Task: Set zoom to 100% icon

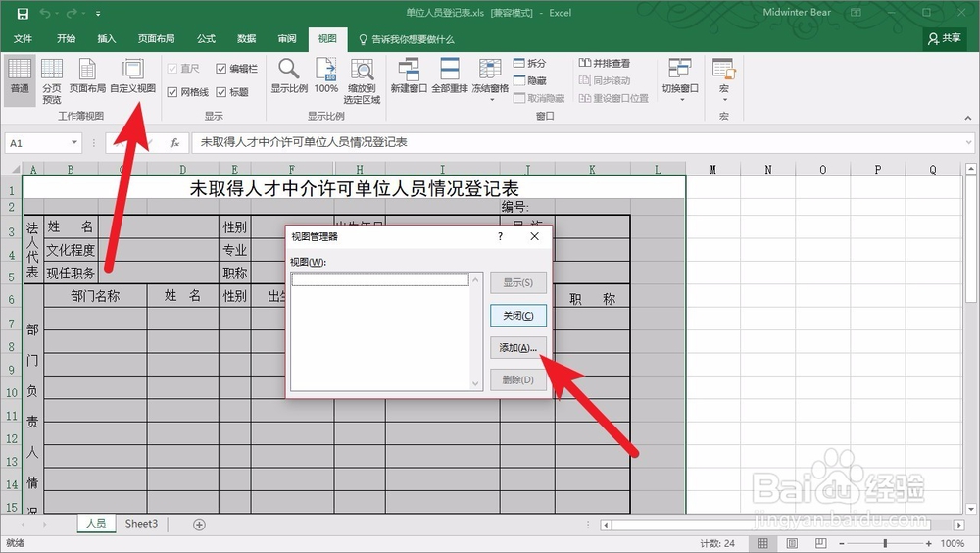Action: click(x=325, y=75)
